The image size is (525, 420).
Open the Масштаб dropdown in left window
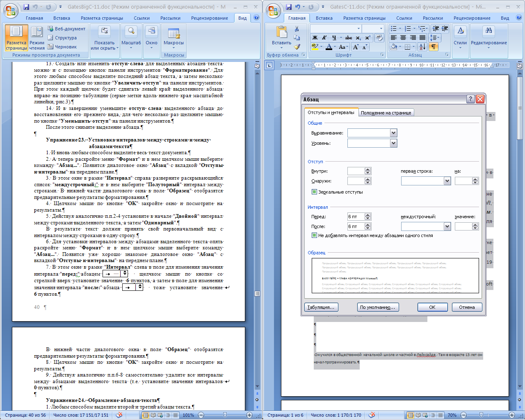pyautogui.click(x=131, y=38)
